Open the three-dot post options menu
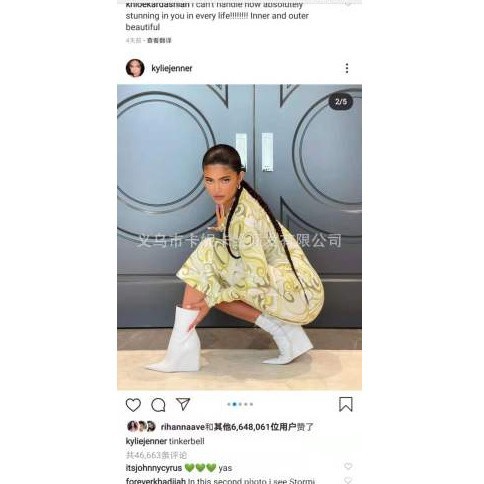Image resolution: width=484 pixels, height=484 pixels. point(347,68)
